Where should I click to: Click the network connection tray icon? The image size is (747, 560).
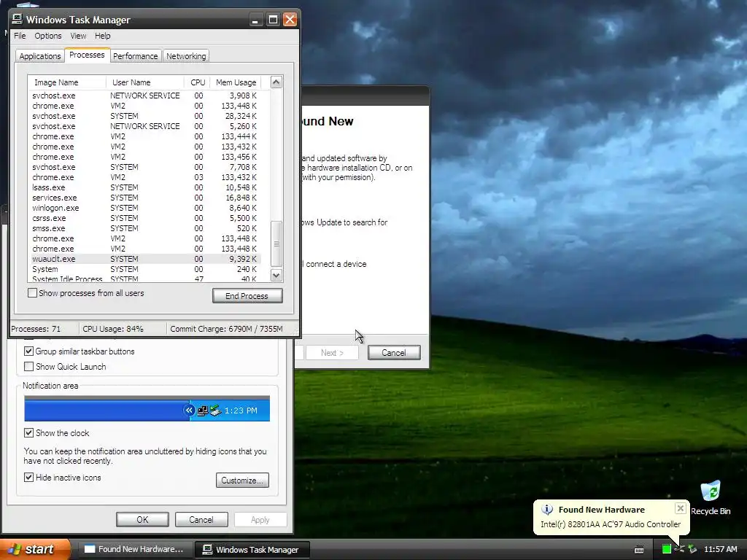pyautogui.click(x=679, y=549)
